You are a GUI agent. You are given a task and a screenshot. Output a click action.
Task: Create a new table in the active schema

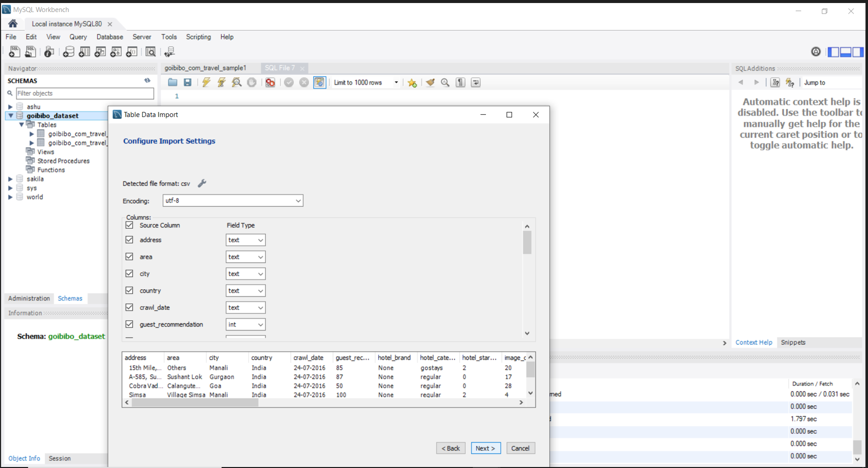84,52
